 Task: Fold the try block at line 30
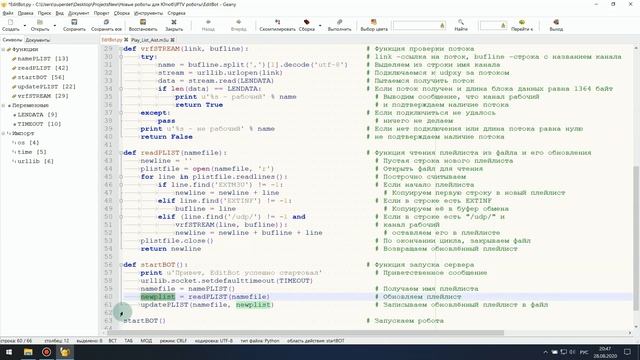tap(121, 57)
